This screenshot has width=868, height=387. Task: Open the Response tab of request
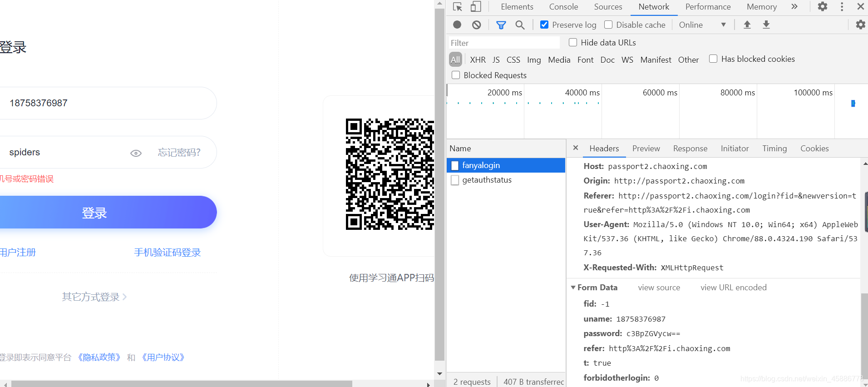690,149
